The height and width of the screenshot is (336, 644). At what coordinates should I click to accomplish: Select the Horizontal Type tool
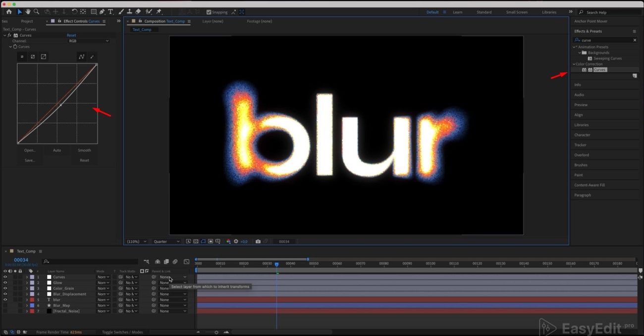tap(110, 11)
